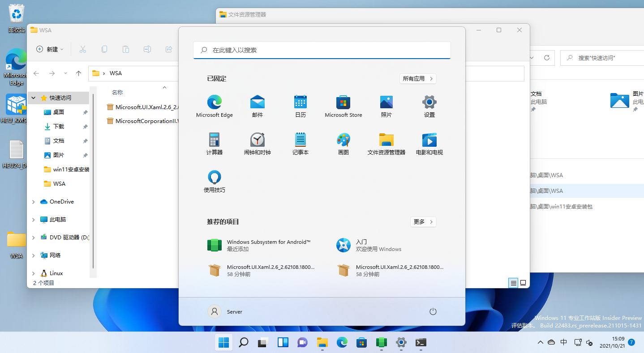Go up one folder level in WSA window
Image resolution: width=644 pixels, height=353 pixels.
pyautogui.click(x=78, y=73)
